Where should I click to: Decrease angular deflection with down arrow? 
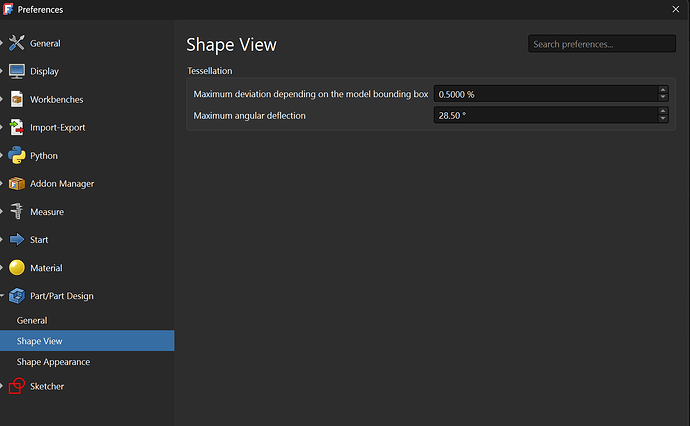663,119
